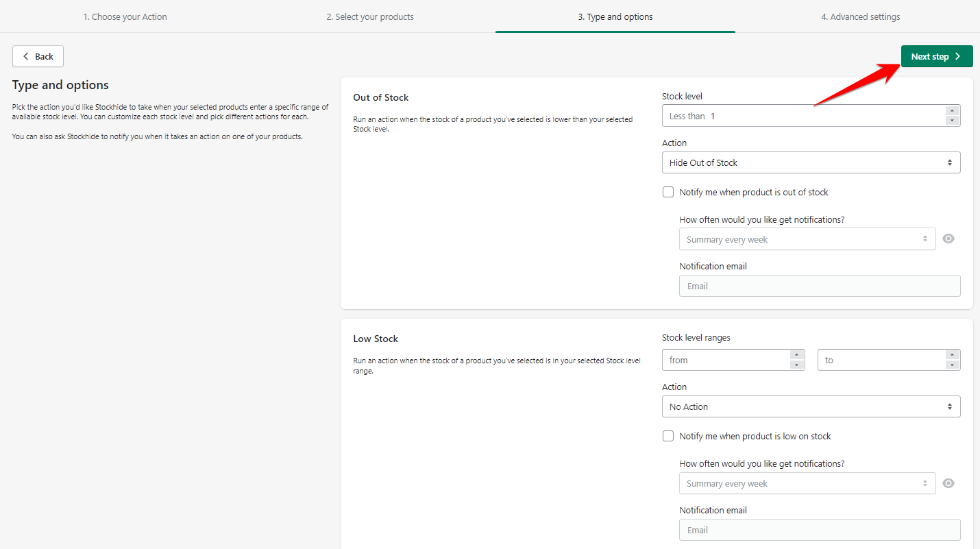Decrease Out of Stock level with down arrow
The height and width of the screenshot is (549, 980).
[x=952, y=121]
